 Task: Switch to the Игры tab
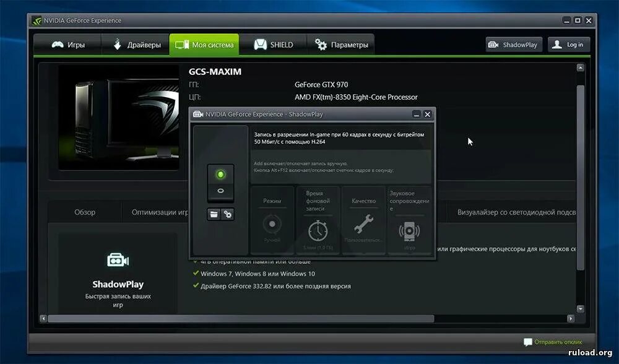click(x=68, y=45)
